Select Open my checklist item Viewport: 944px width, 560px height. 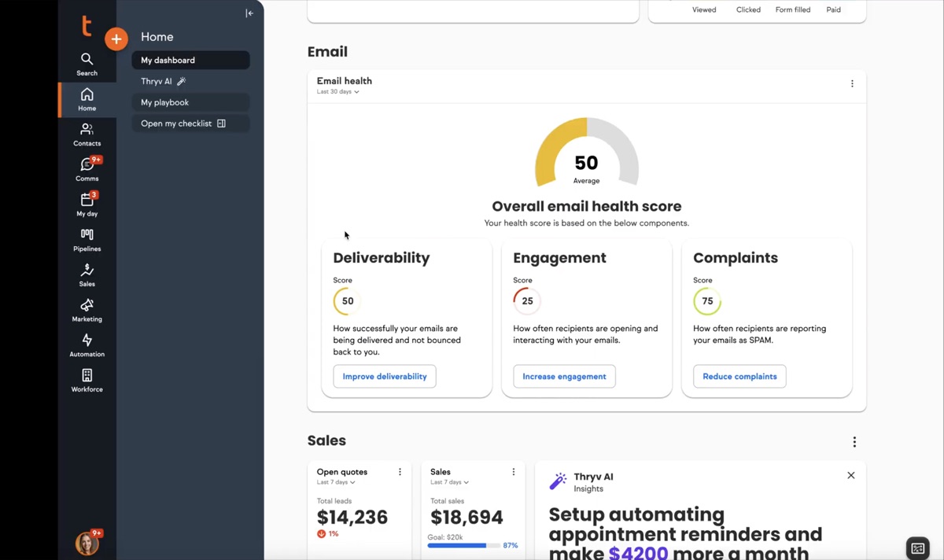[191, 123]
